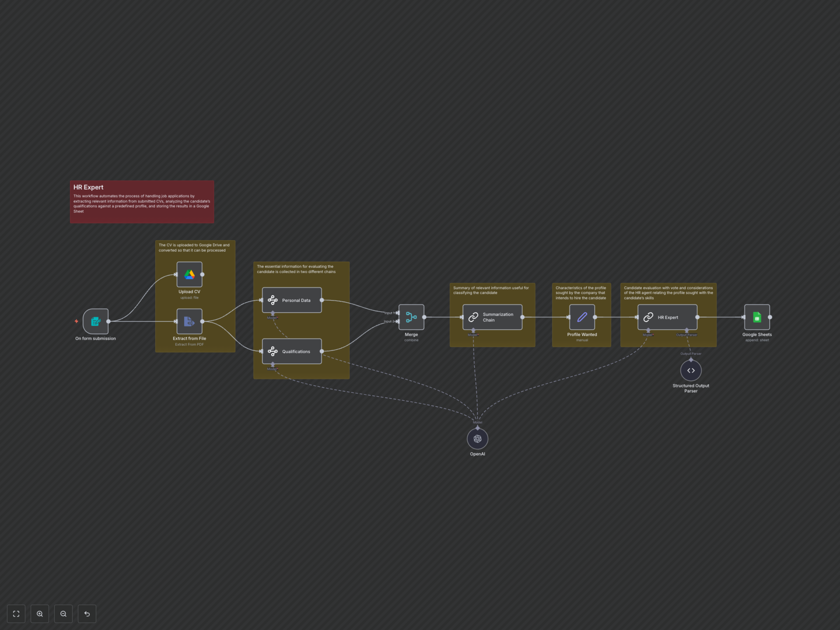
Task: Click the Personal Data chain node
Action: tap(292, 300)
